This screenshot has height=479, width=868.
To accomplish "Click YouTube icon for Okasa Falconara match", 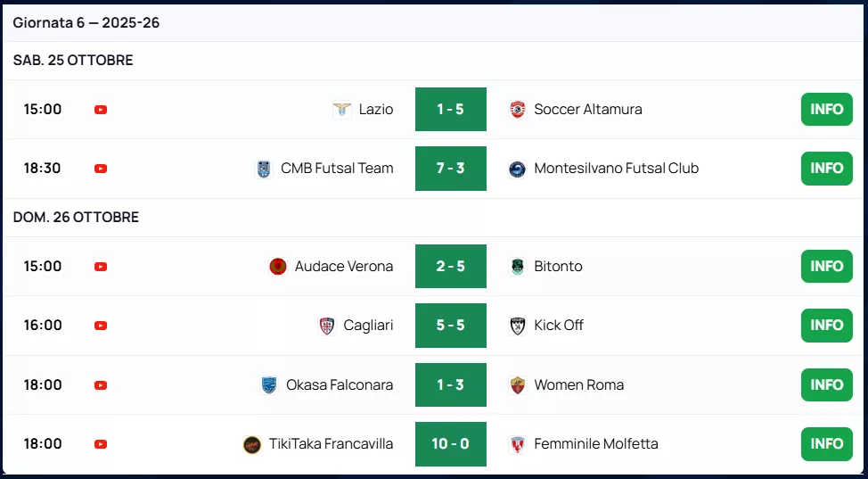I will point(101,385).
